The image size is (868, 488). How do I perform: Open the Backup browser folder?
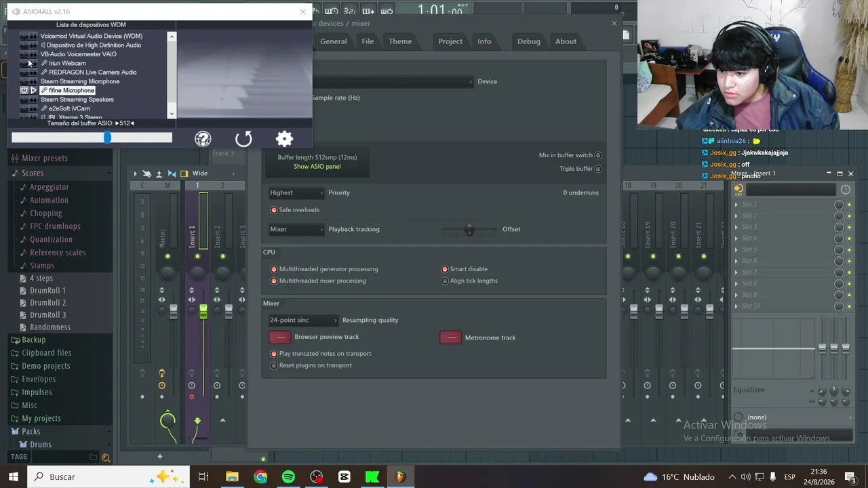click(x=33, y=340)
